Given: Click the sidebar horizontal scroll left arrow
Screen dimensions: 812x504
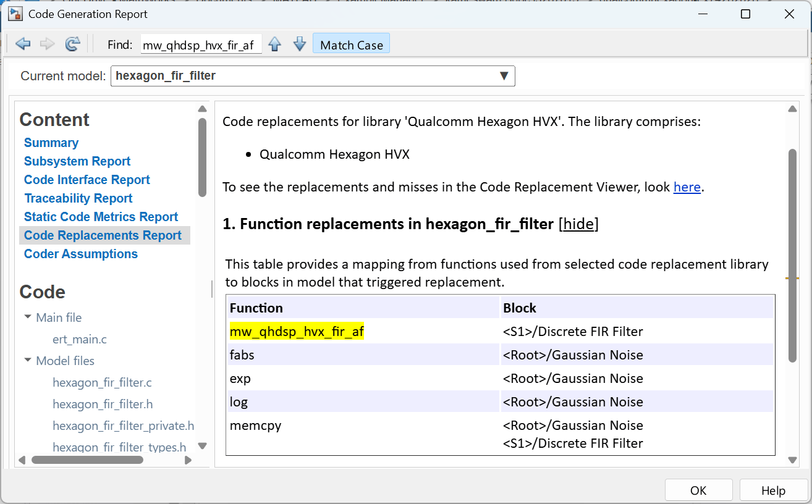Looking at the screenshot, I should [x=22, y=460].
